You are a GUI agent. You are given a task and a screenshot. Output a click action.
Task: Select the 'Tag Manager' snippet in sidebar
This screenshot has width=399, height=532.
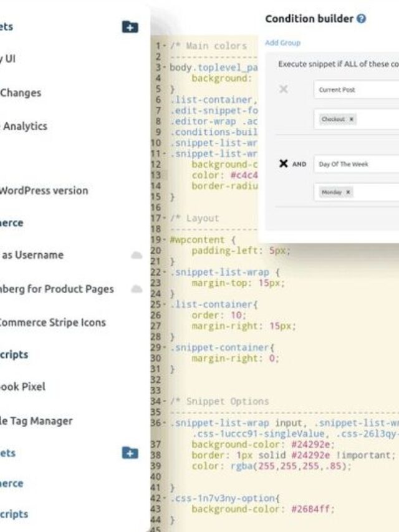[36, 420]
